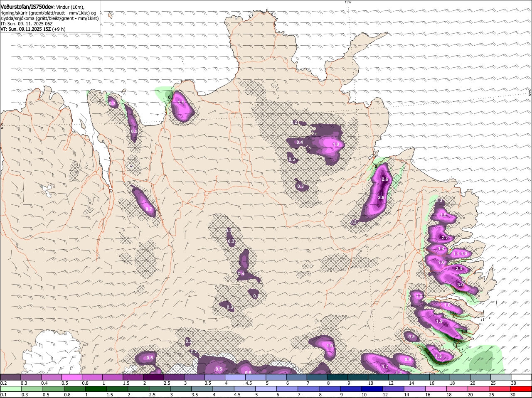Select the snow-scale legend swatch labeled 0.2
This screenshot has width=532, height=398.
tap(10, 377)
